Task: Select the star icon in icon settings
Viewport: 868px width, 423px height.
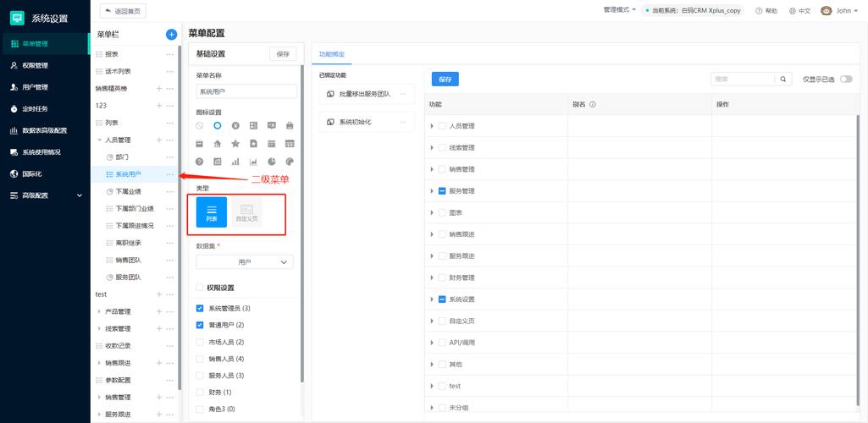Action: [235, 144]
